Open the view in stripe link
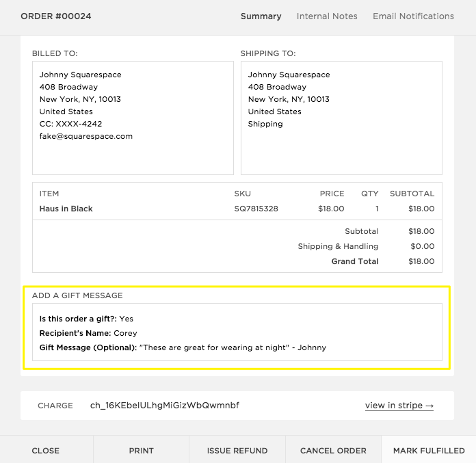 point(399,406)
